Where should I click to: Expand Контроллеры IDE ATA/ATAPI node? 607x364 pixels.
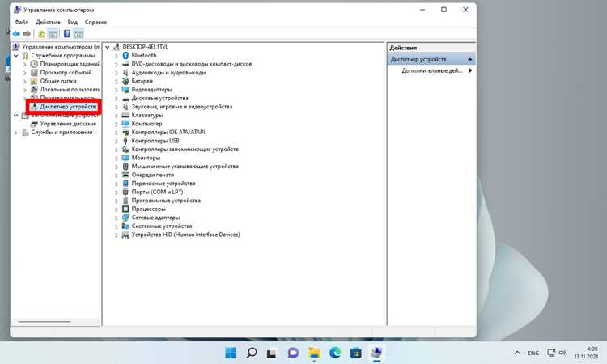click(x=116, y=133)
